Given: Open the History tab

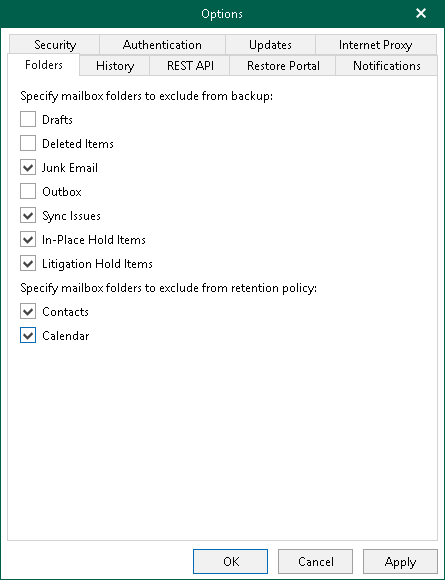Looking at the screenshot, I should (115, 66).
